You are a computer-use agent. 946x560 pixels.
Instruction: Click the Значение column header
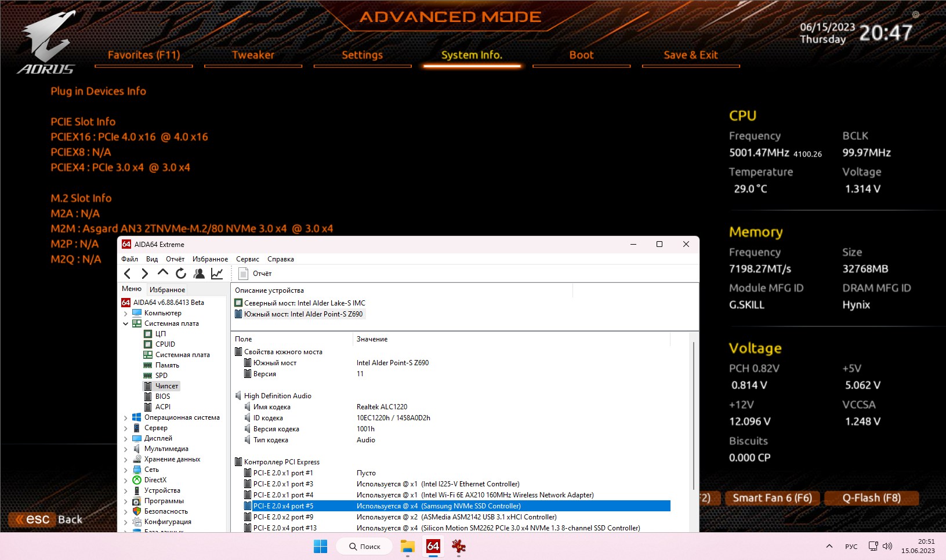511,339
